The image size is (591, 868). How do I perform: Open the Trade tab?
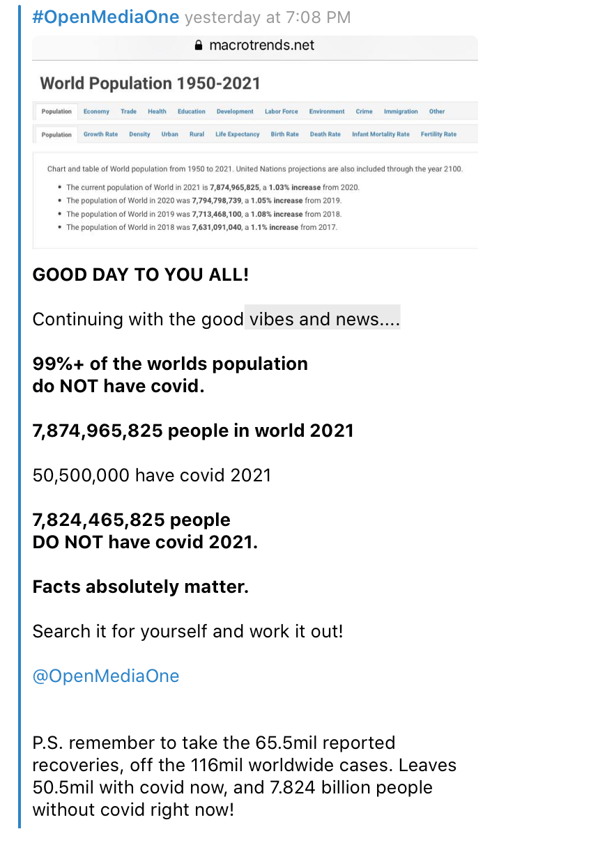tap(128, 111)
